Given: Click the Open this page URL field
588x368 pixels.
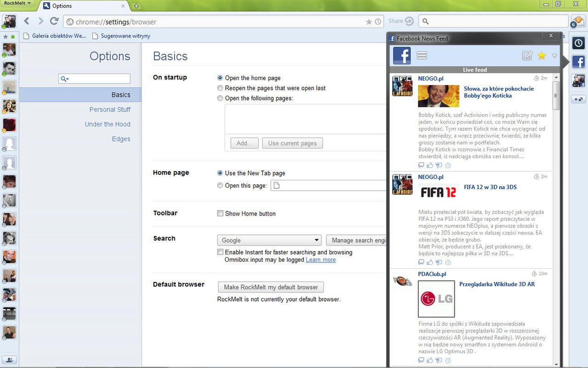Looking at the screenshot, I should point(328,185).
